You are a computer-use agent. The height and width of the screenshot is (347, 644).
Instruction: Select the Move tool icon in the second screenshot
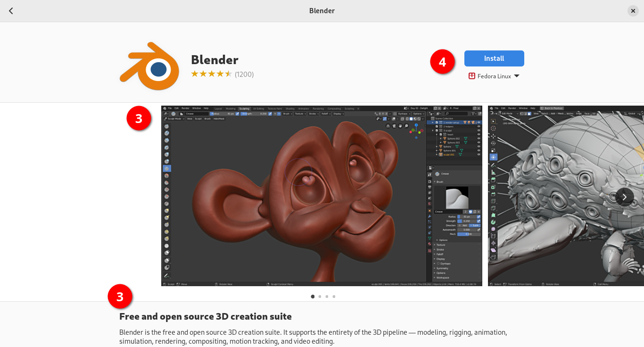(493, 136)
